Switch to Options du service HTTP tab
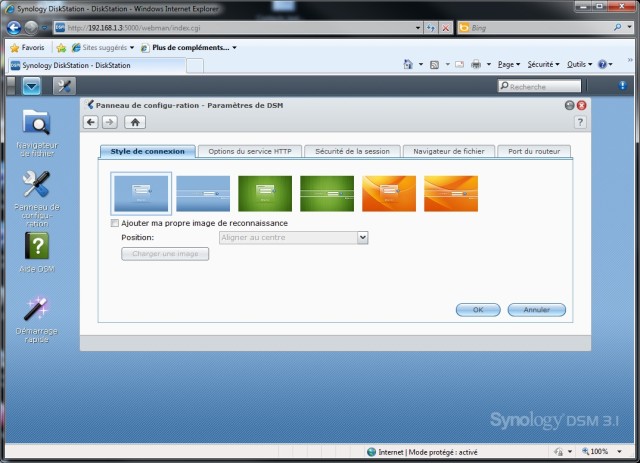 pos(250,151)
